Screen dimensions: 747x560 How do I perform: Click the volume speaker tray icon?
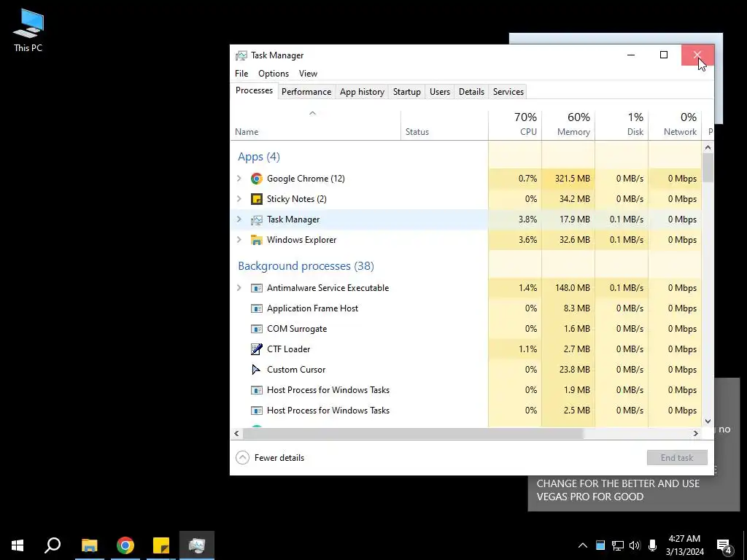pyautogui.click(x=635, y=545)
